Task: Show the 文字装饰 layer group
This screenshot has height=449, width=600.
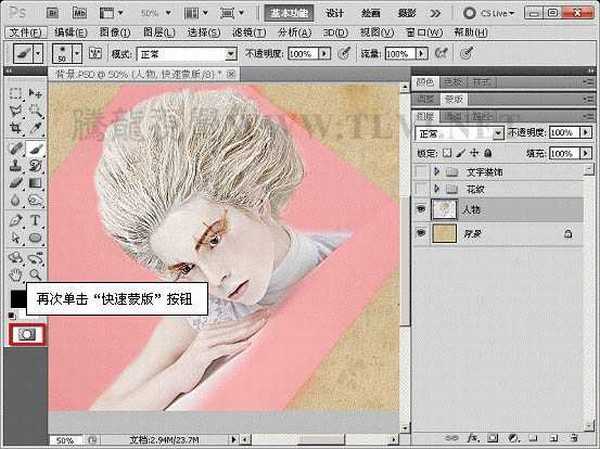Action: (419, 171)
